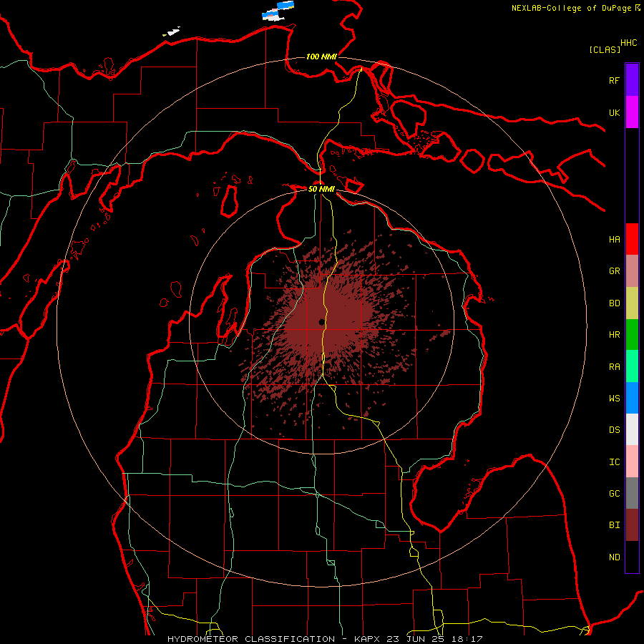Pick the RA light green legend swatch
The width and height of the screenshot is (644, 644).
tap(632, 366)
